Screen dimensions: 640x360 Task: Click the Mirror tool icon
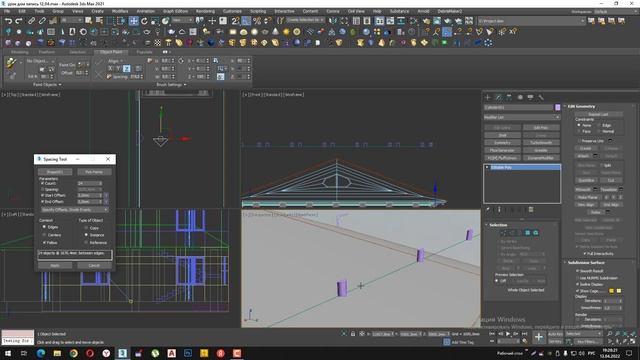334,21
